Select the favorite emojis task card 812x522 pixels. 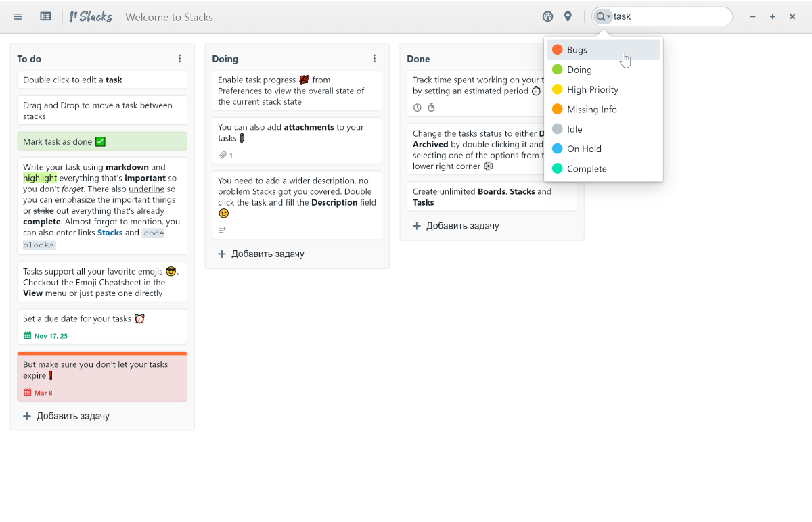click(102, 282)
